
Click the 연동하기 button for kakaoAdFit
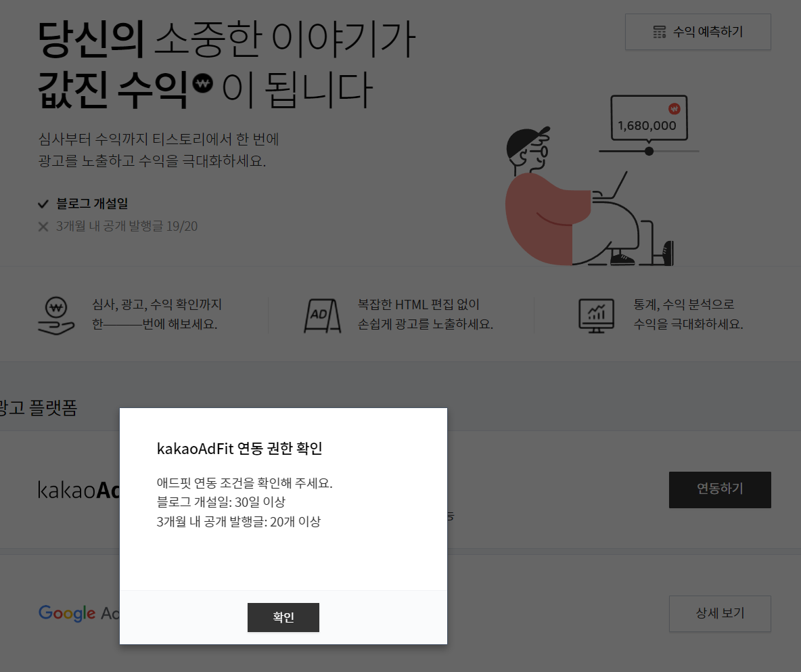point(720,489)
